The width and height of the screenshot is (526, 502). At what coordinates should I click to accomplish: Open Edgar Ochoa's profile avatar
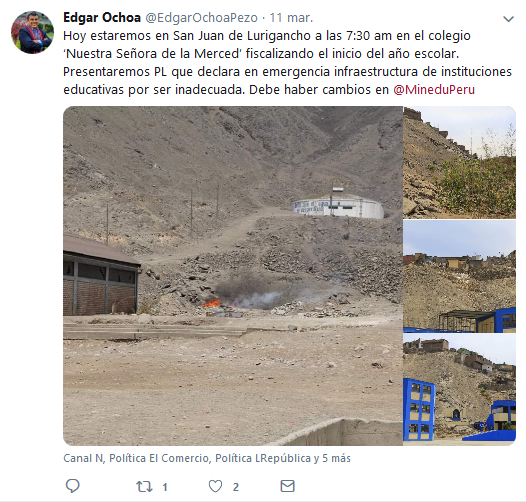[x=32, y=32]
